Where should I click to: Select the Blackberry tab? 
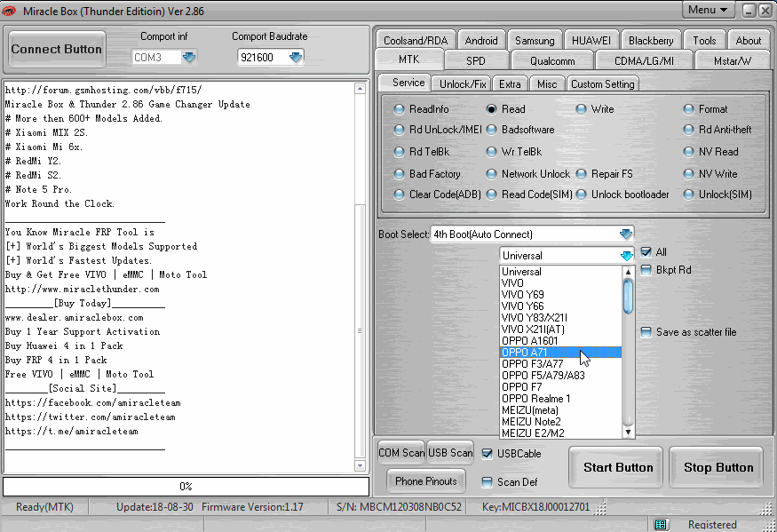[x=651, y=41]
